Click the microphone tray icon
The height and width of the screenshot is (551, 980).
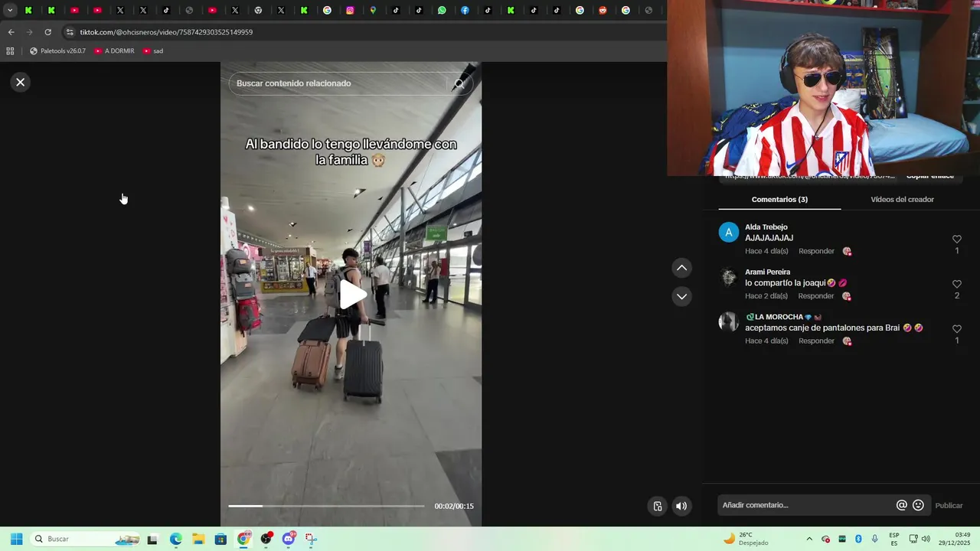coord(874,539)
